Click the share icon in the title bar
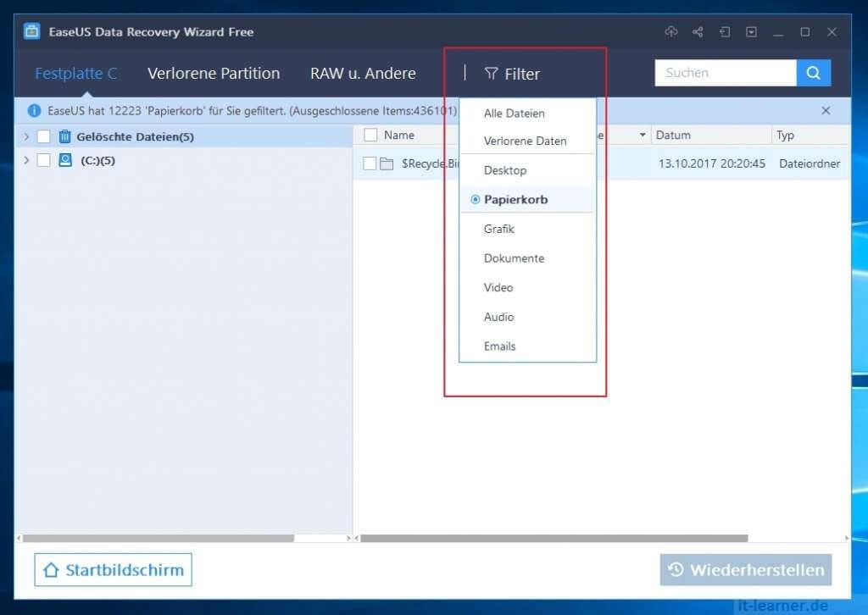 tap(698, 30)
